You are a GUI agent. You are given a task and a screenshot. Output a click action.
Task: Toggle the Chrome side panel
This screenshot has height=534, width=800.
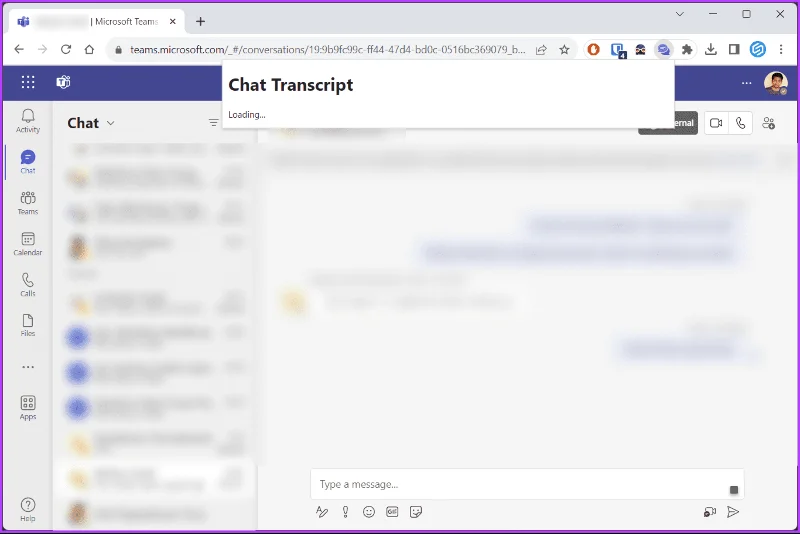click(x=734, y=49)
